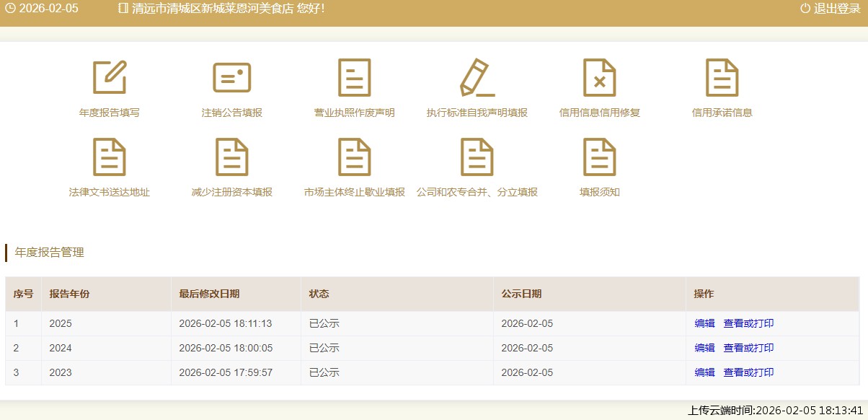This screenshot has height=420, width=868.
Task: Click the 最后修改日期 column header
Action: pyautogui.click(x=209, y=294)
